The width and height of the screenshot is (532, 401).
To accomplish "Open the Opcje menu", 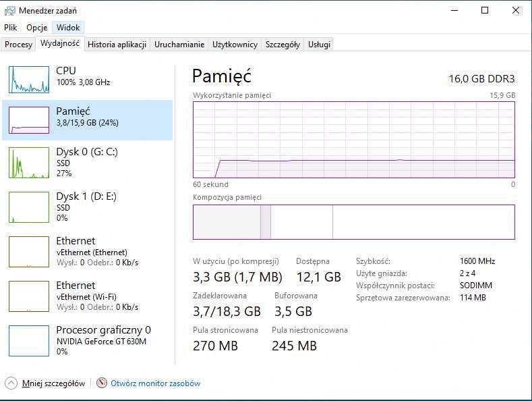I will (36, 28).
